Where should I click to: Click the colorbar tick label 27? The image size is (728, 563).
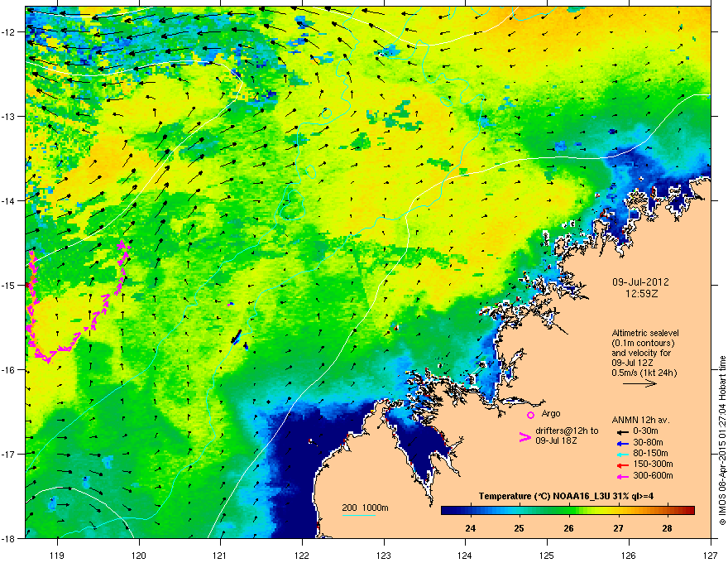click(618, 528)
